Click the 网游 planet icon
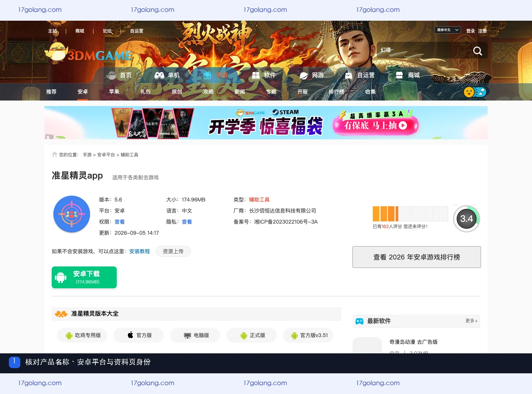This screenshot has height=394, width=532. click(304, 75)
